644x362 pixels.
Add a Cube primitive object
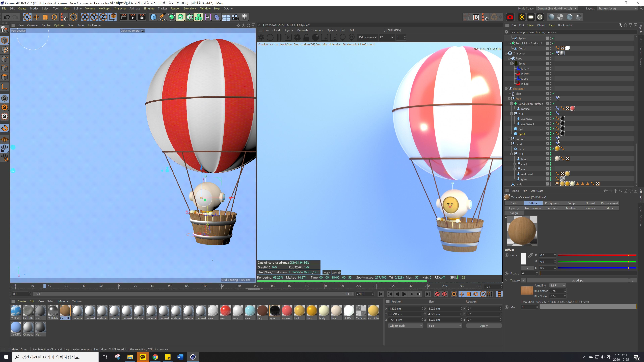click(153, 17)
